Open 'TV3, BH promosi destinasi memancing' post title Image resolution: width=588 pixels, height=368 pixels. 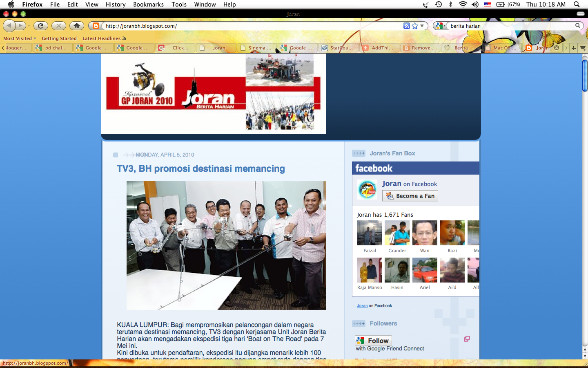pyautogui.click(x=201, y=168)
